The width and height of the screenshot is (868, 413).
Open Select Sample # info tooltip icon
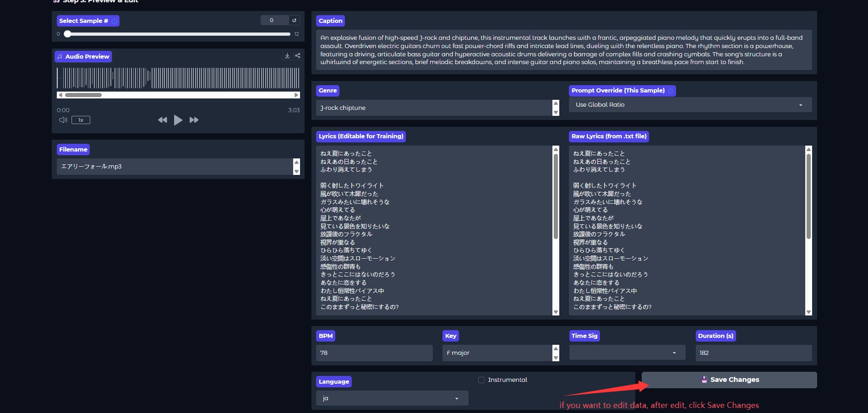[x=115, y=21]
